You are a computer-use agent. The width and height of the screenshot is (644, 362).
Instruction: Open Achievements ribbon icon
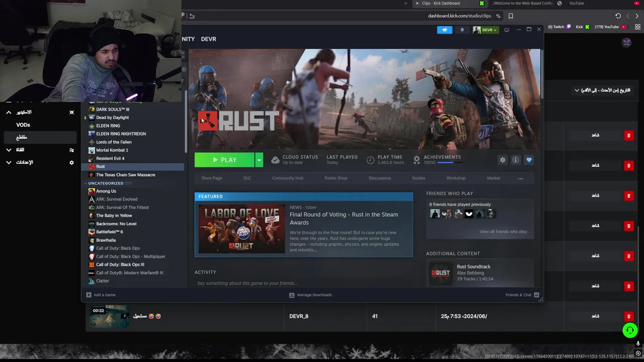tap(417, 160)
